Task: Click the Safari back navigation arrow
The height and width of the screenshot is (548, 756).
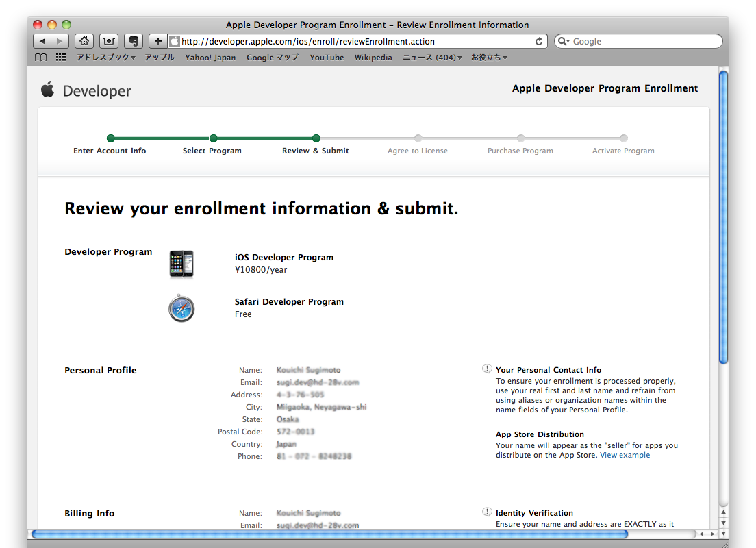Action: (42, 41)
